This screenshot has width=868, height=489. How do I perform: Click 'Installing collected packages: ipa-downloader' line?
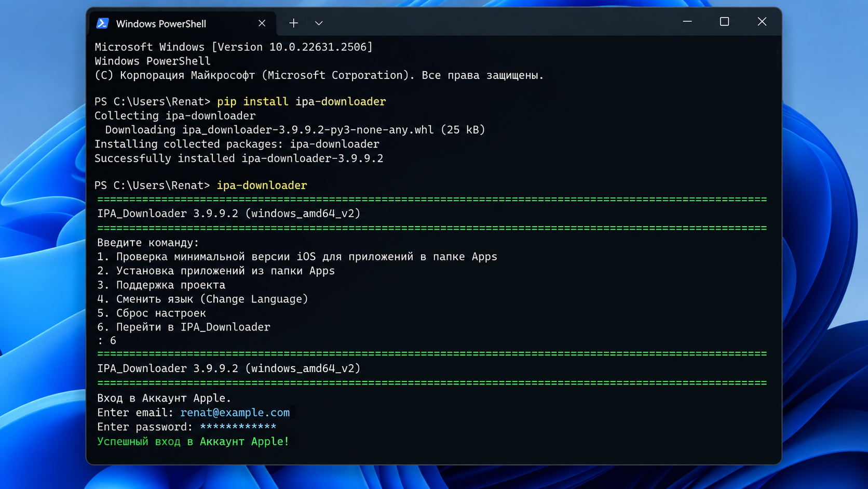[x=237, y=144]
